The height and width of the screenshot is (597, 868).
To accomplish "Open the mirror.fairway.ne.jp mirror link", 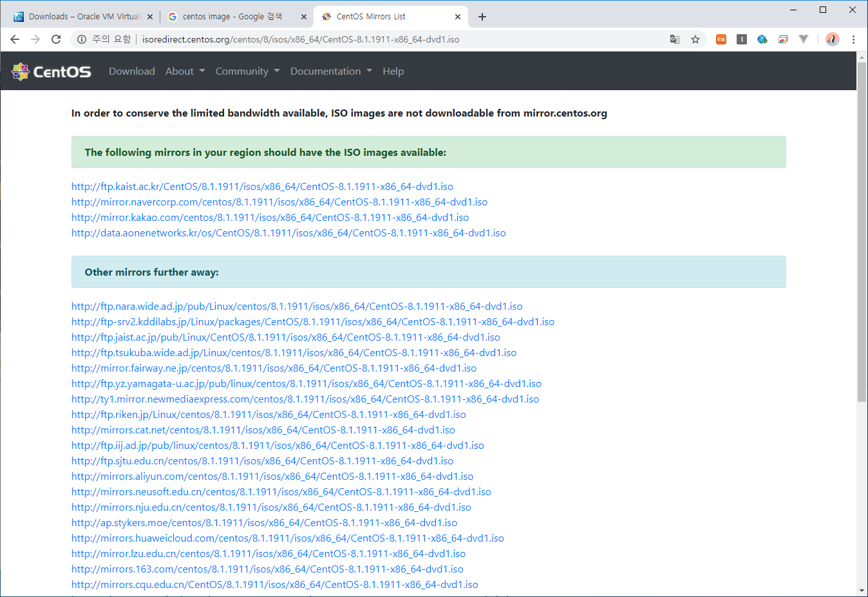I will pyautogui.click(x=274, y=368).
